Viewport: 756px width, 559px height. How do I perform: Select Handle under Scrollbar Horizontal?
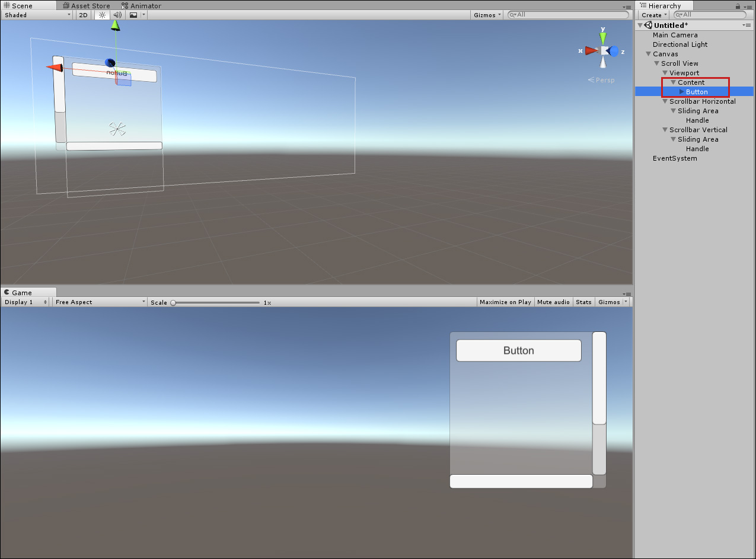[x=697, y=120]
